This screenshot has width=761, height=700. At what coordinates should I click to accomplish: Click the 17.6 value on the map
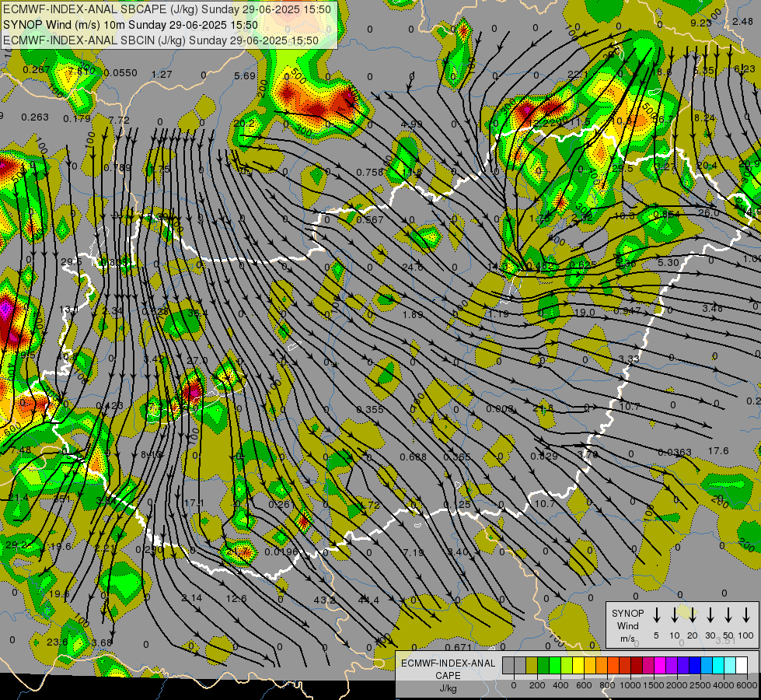click(x=718, y=451)
